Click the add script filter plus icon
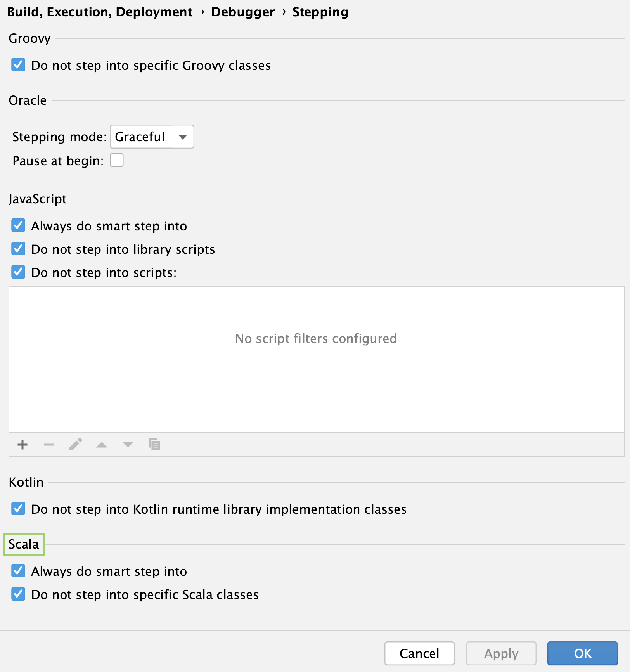The width and height of the screenshot is (630, 672). coord(22,445)
